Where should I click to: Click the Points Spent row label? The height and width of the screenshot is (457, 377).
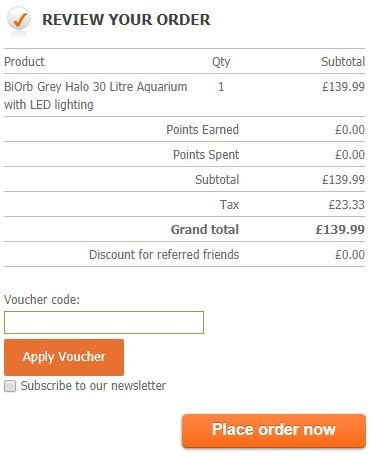(206, 154)
